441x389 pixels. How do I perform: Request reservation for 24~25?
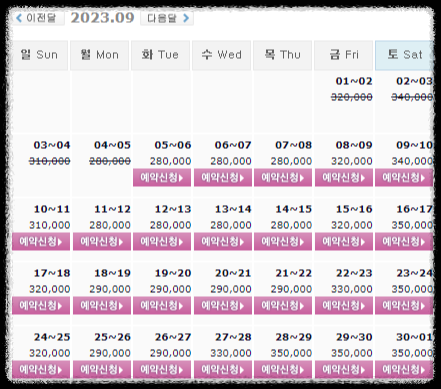pos(41,369)
